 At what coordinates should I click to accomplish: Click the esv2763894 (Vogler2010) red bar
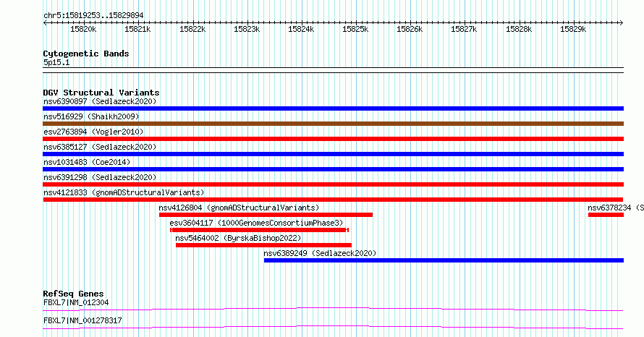[x=333, y=139]
